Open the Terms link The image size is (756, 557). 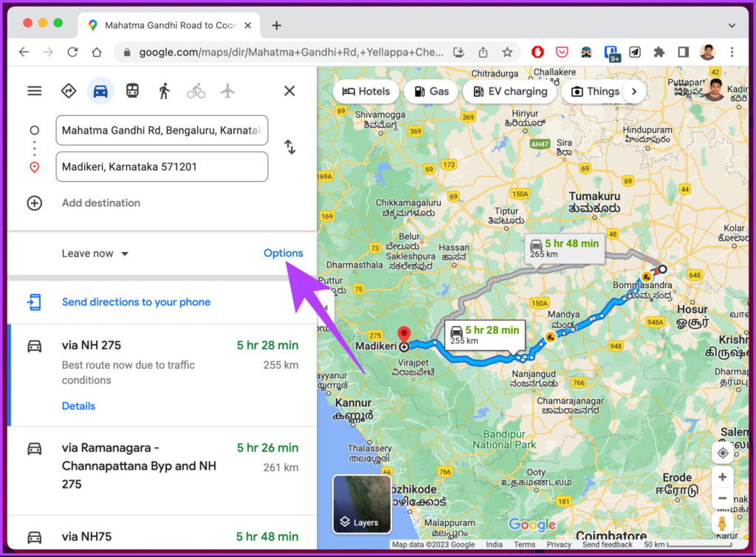click(525, 544)
